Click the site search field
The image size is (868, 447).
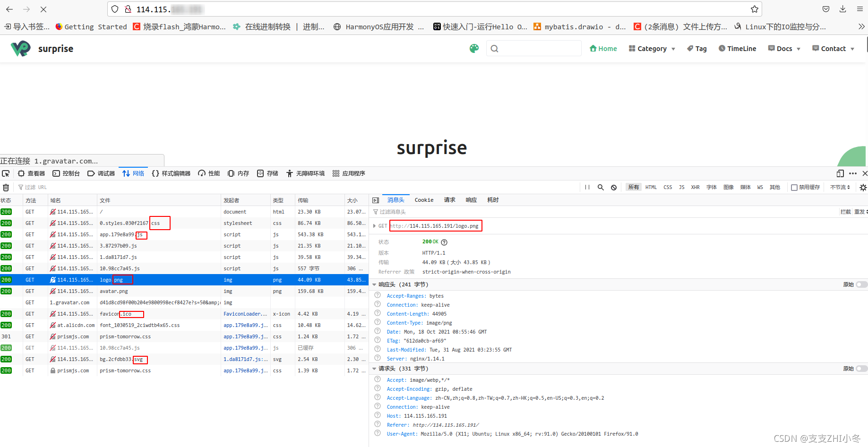(x=534, y=48)
